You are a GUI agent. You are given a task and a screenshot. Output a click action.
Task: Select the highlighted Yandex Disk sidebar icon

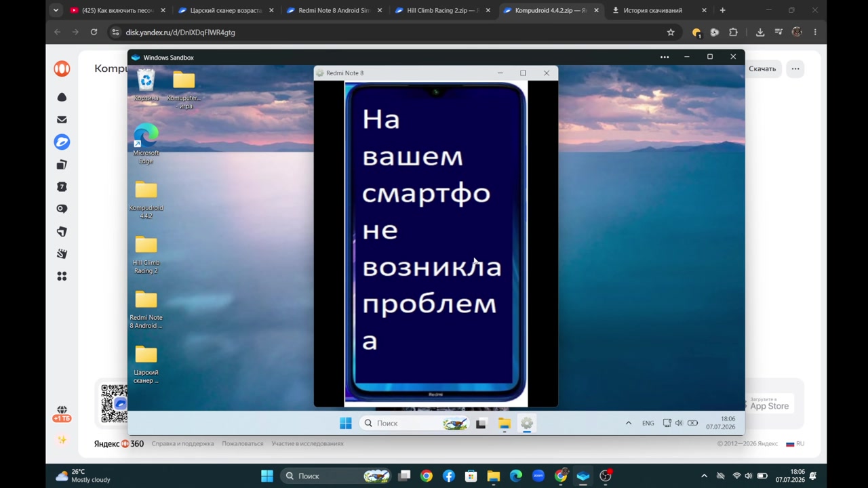(62, 142)
